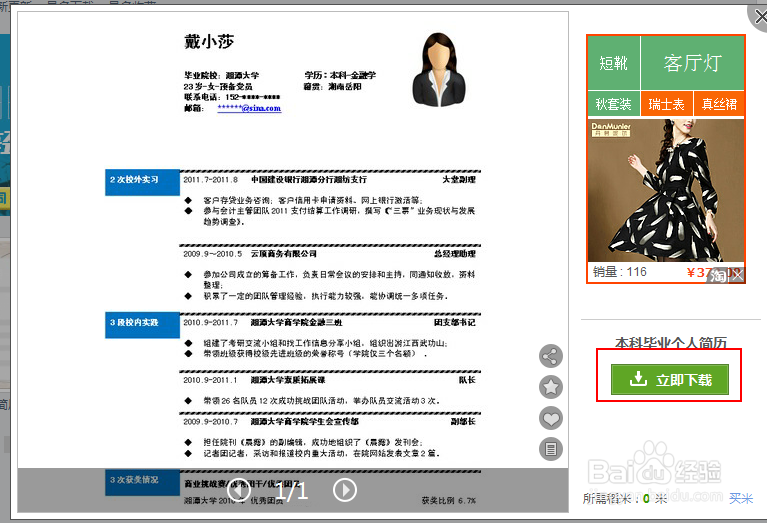
Task: Click the 3段校内实践 section label
Action: coord(142,325)
